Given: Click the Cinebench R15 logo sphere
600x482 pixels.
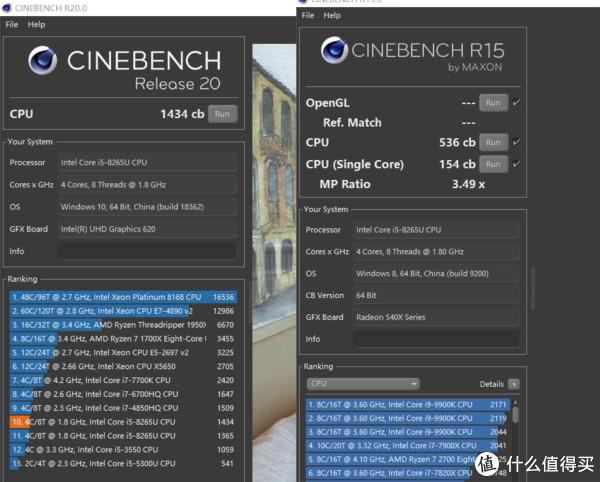Looking at the screenshot, I should click(334, 50).
